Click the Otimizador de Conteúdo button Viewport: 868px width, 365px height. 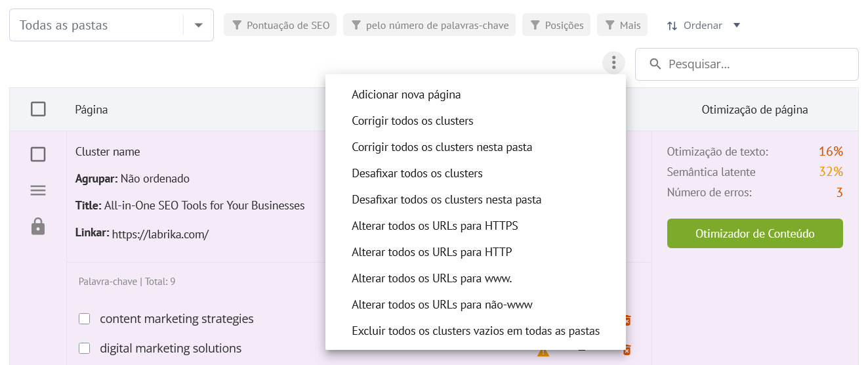pyautogui.click(x=754, y=234)
